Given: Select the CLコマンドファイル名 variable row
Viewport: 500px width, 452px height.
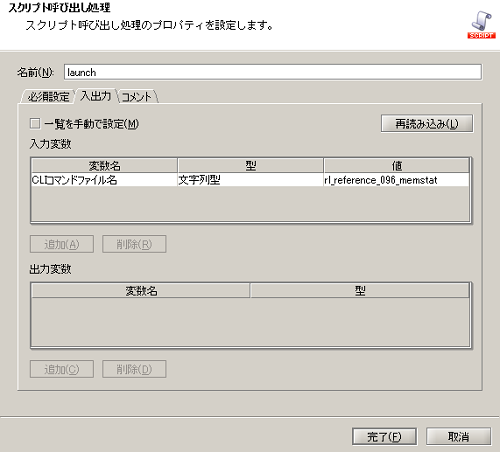Looking at the screenshot, I should click(x=250, y=180).
